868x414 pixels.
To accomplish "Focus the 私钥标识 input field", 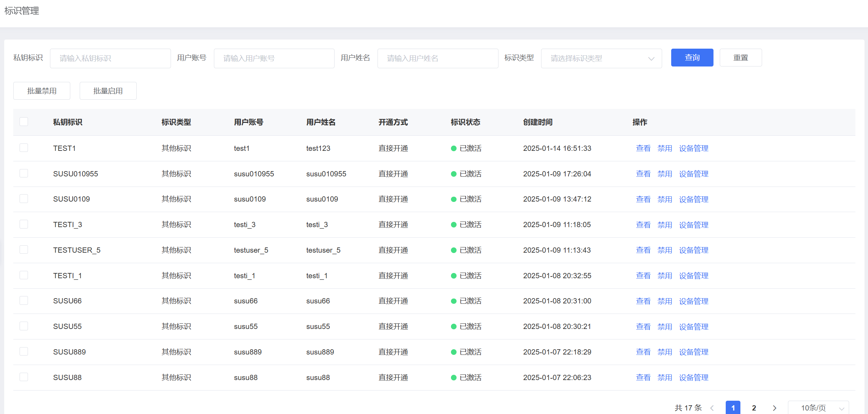I will pos(110,58).
